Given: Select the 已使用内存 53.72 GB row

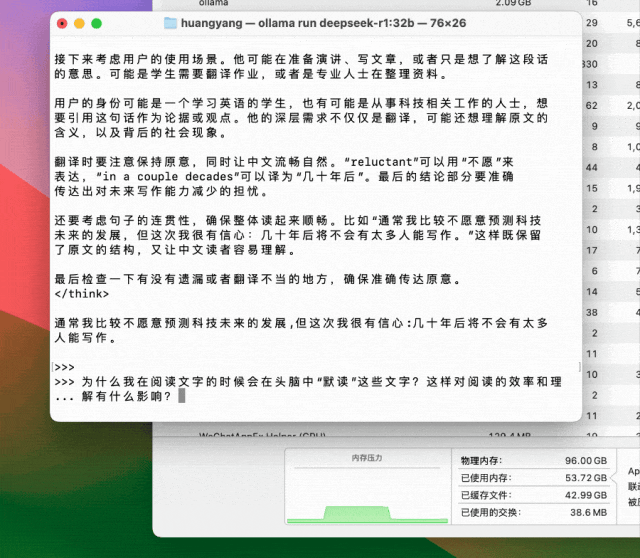Looking at the screenshot, I should (x=532, y=478).
